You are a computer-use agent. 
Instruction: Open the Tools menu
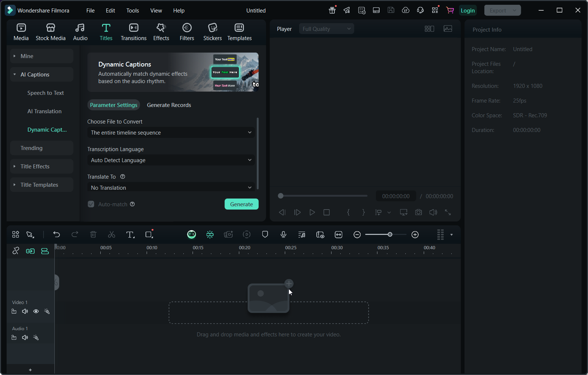click(x=133, y=11)
